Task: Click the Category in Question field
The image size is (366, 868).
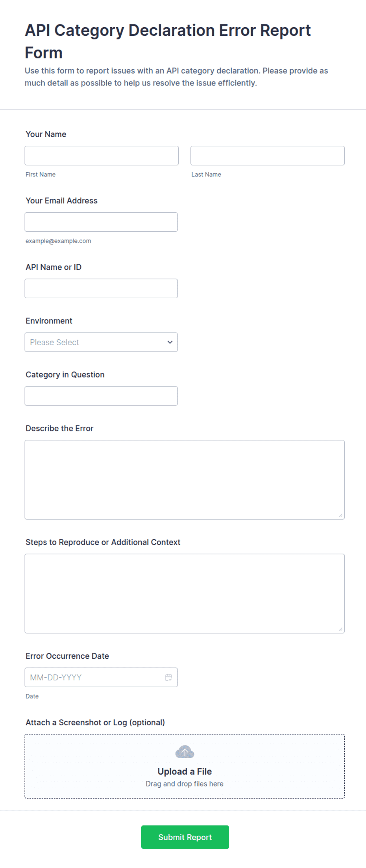Action: [x=101, y=396]
